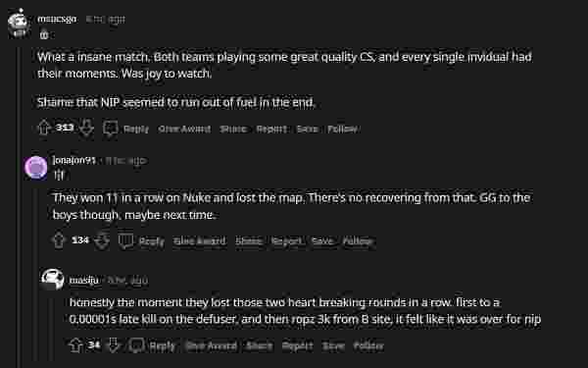Click the reply bubble icon on the 34-point comment

tap(136, 345)
